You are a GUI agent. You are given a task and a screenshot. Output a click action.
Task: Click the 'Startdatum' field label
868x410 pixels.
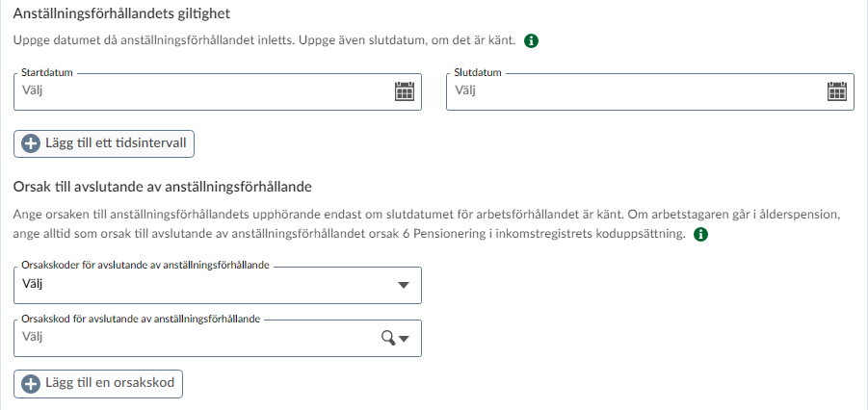point(47,72)
